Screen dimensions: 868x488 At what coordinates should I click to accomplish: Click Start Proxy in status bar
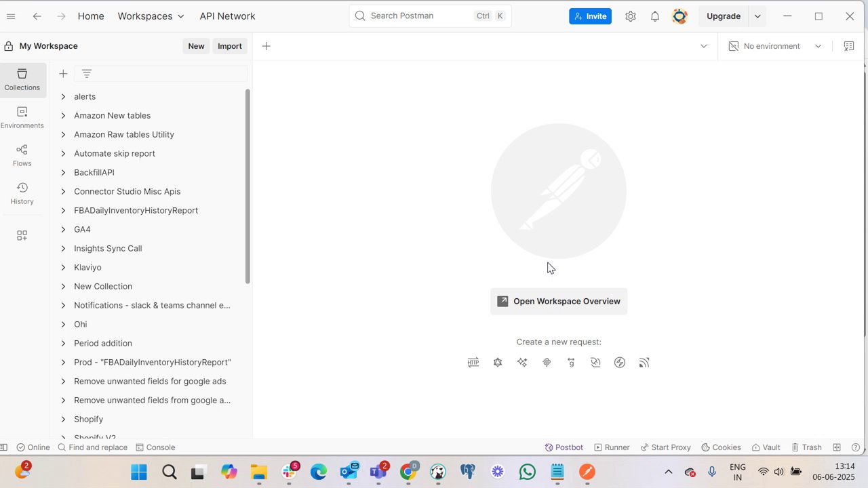click(x=665, y=447)
